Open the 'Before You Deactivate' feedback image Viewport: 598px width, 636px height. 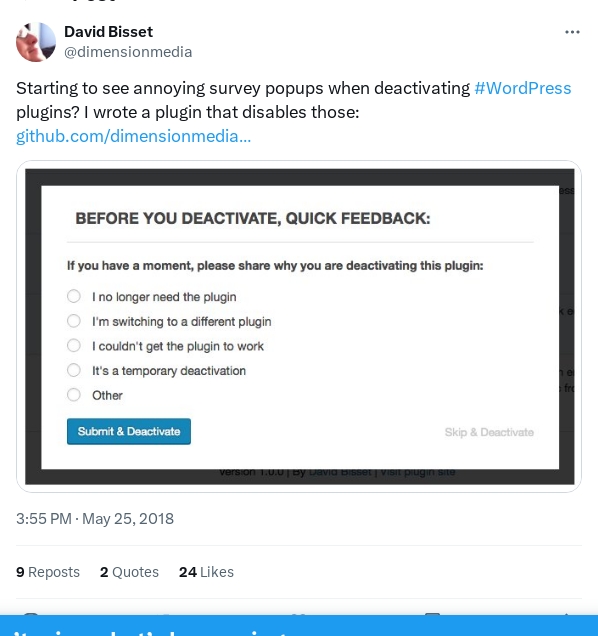299,327
